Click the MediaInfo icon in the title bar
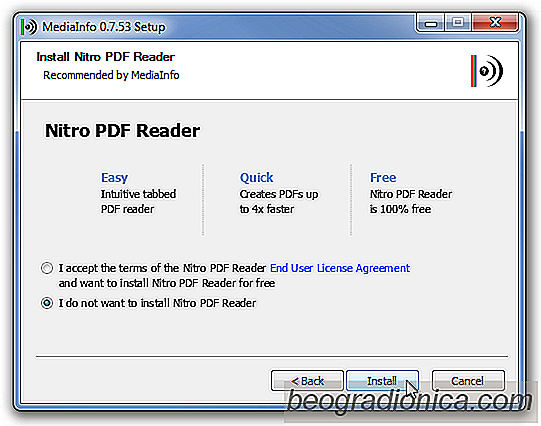The image size is (541, 426). 29,27
